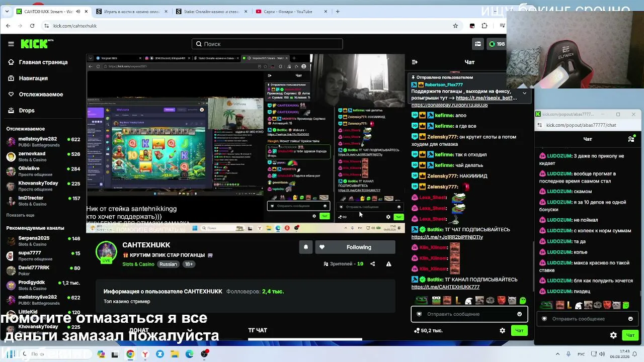Report the stream with warning icon
The image size is (644, 362).
click(x=388, y=264)
